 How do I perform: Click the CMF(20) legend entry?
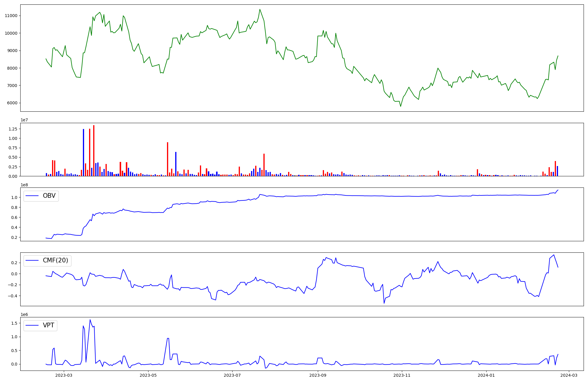pos(55,261)
